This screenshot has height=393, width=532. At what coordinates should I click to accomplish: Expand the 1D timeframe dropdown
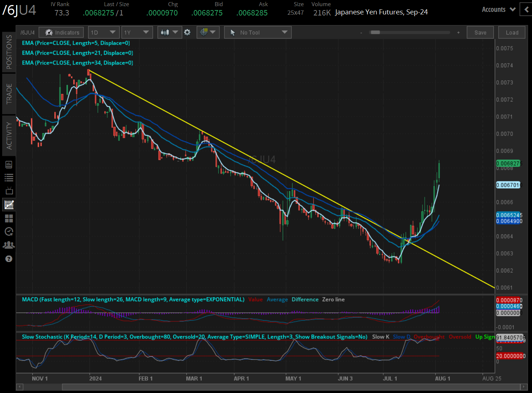[x=104, y=32]
